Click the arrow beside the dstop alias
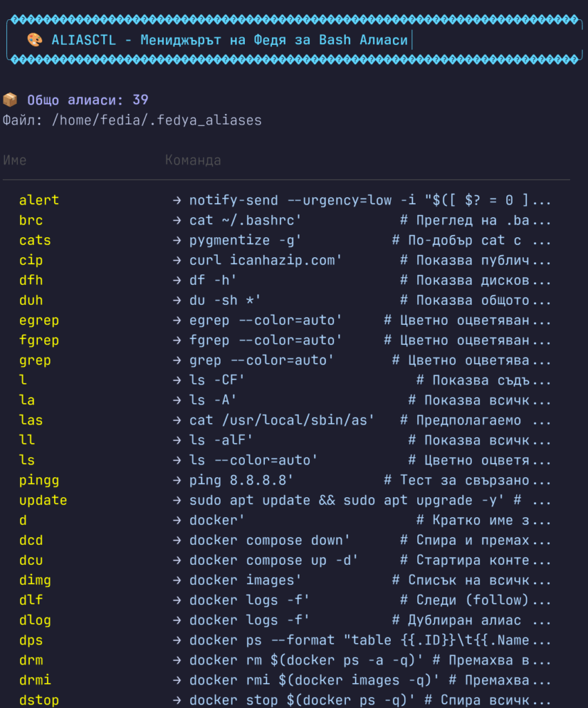Image resolution: width=588 pixels, height=708 pixels. coord(176,700)
